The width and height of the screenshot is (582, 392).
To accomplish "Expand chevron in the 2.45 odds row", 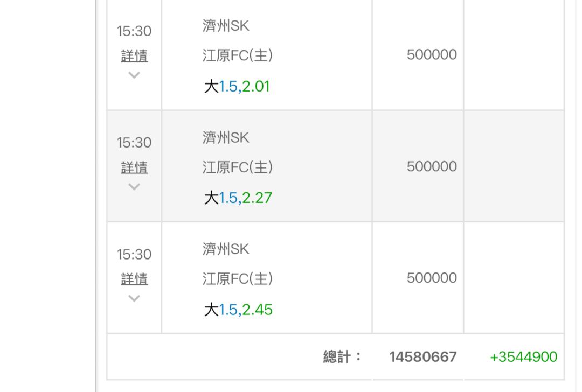I will coord(134,298).
